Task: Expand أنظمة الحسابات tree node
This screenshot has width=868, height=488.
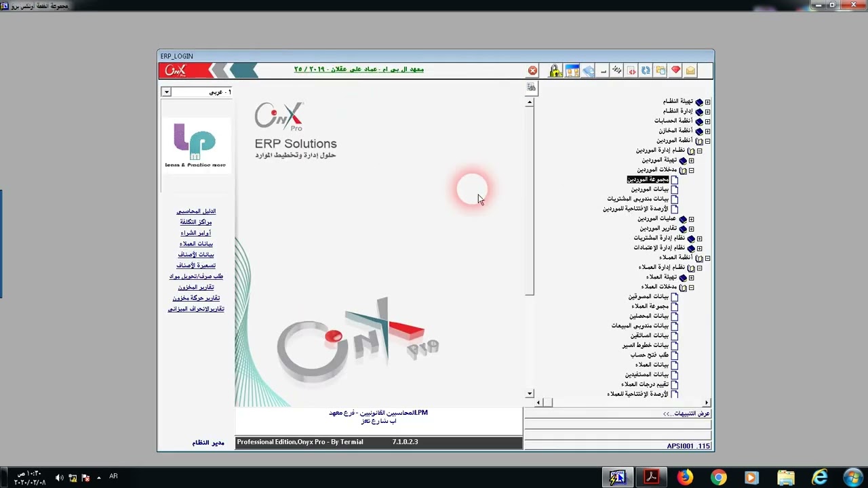Action: click(707, 121)
